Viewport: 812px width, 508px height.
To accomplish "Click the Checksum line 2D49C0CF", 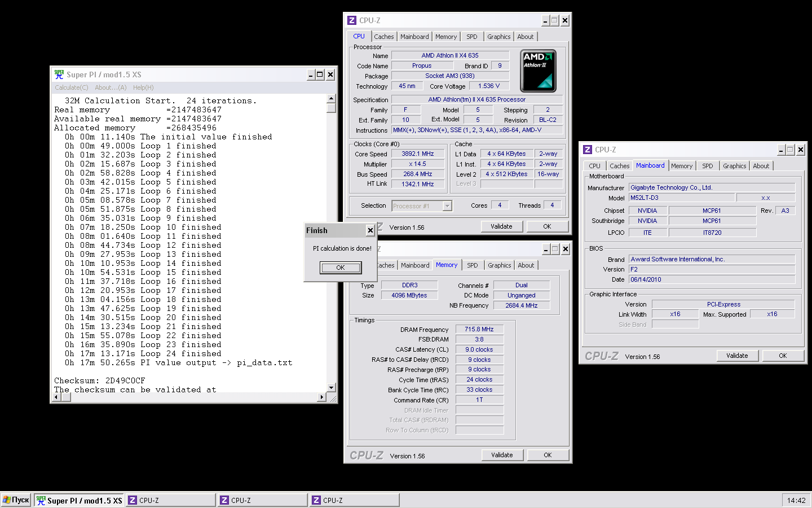I will pos(100,380).
